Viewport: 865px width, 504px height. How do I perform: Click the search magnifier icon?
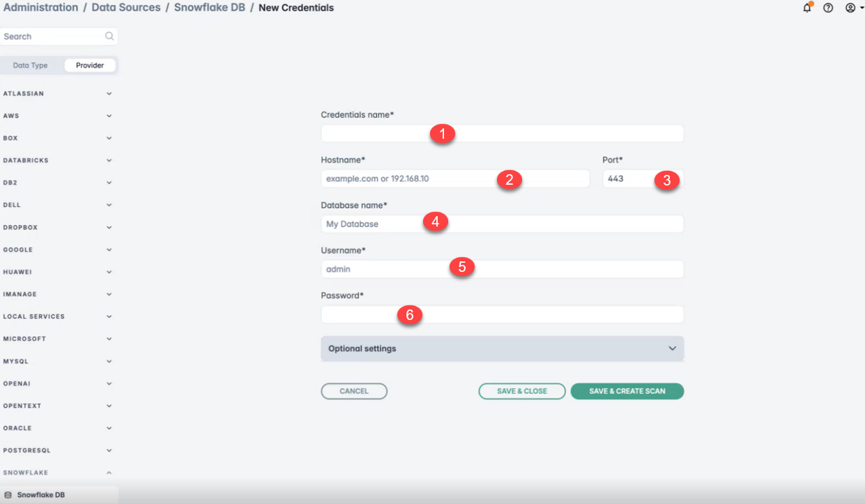click(109, 36)
